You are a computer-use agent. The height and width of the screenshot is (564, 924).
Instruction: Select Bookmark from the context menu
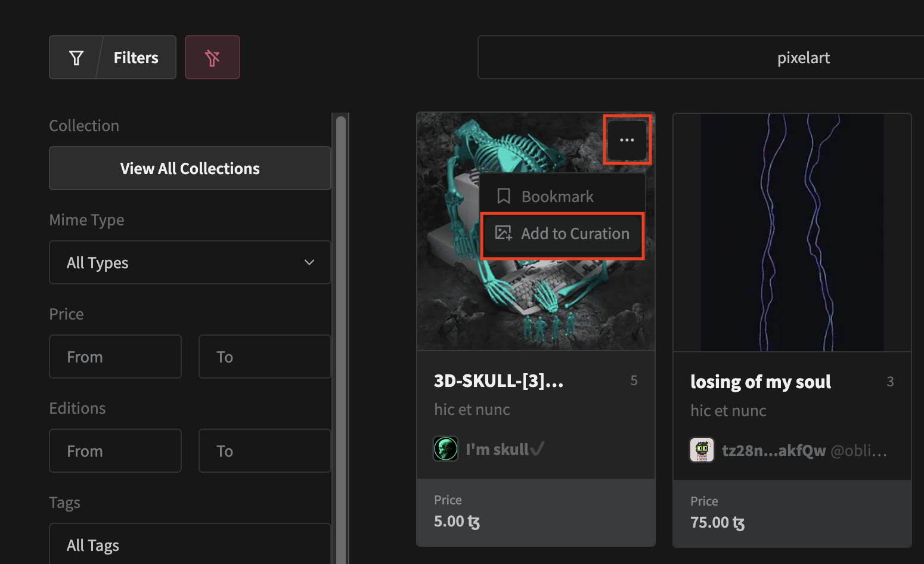(x=557, y=196)
